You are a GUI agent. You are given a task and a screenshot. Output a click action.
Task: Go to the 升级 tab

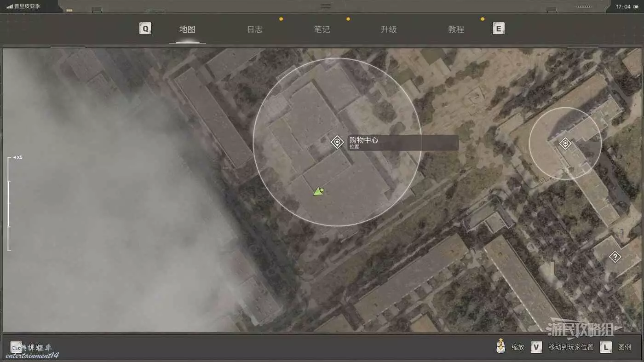click(x=389, y=29)
